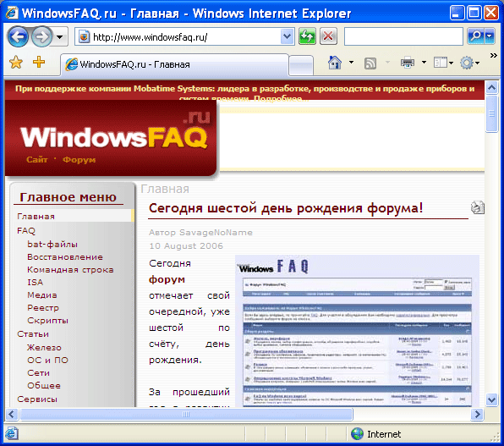Open the Форум link under logo

79,160
